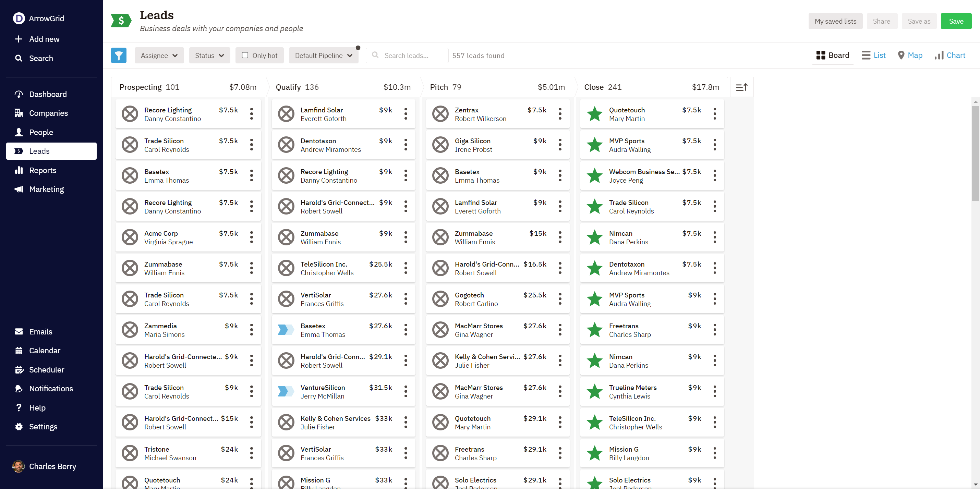The height and width of the screenshot is (489, 980).
Task: Open My saved lists
Action: pyautogui.click(x=835, y=21)
